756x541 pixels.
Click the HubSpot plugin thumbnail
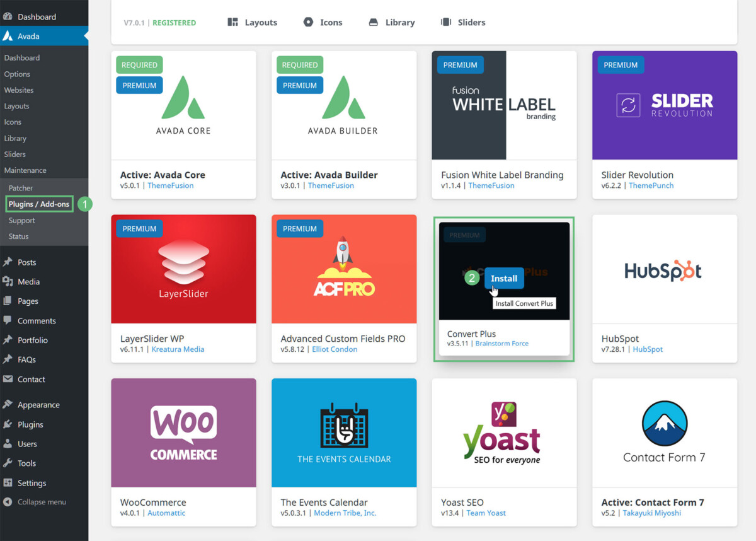[665, 269]
